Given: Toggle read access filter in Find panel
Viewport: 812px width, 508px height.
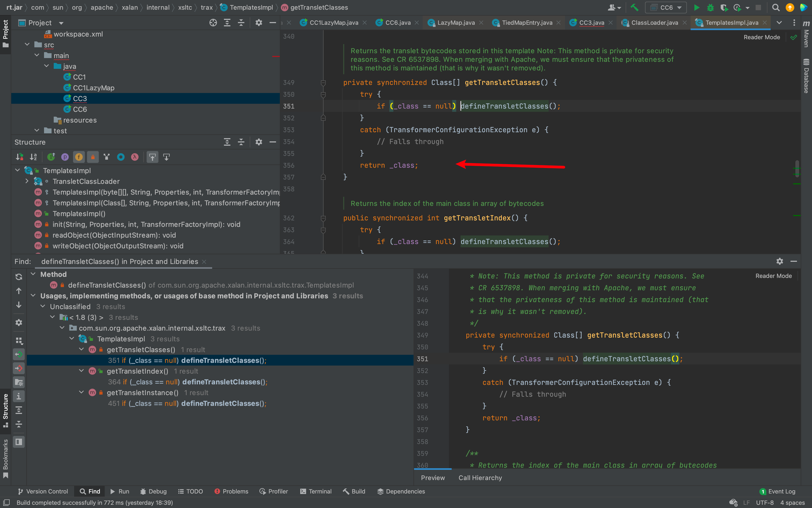Looking at the screenshot, I should point(19,354).
